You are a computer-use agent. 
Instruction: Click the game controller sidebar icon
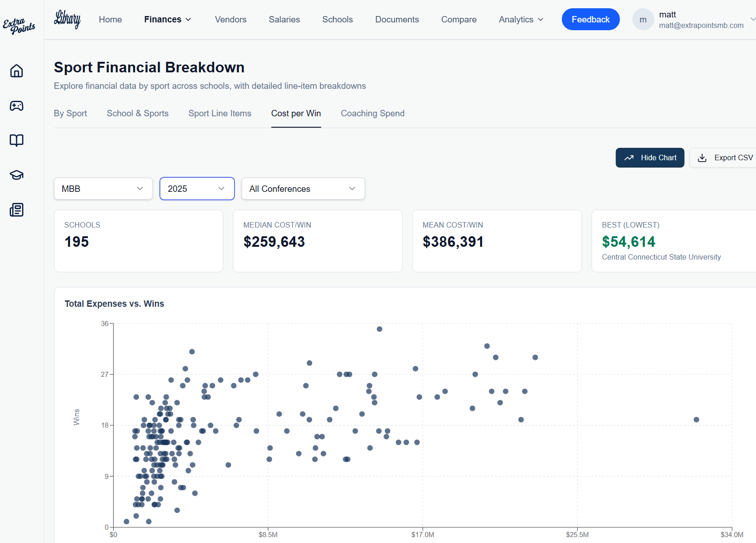tap(16, 106)
